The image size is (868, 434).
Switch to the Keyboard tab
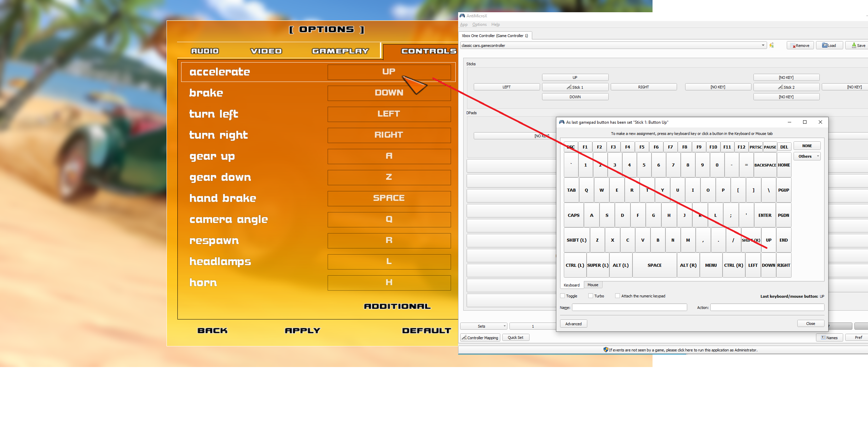click(x=572, y=285)
